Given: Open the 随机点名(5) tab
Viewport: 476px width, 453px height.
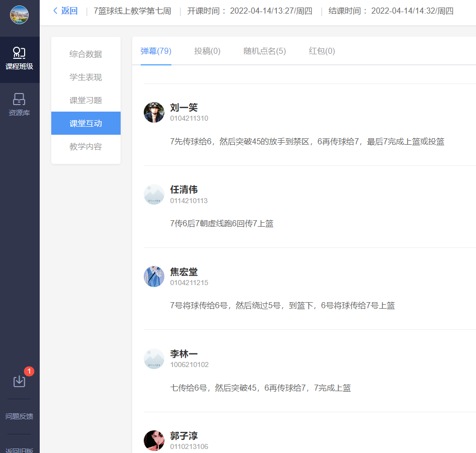Looking at the screenshot, I should [x=264, y=51].
